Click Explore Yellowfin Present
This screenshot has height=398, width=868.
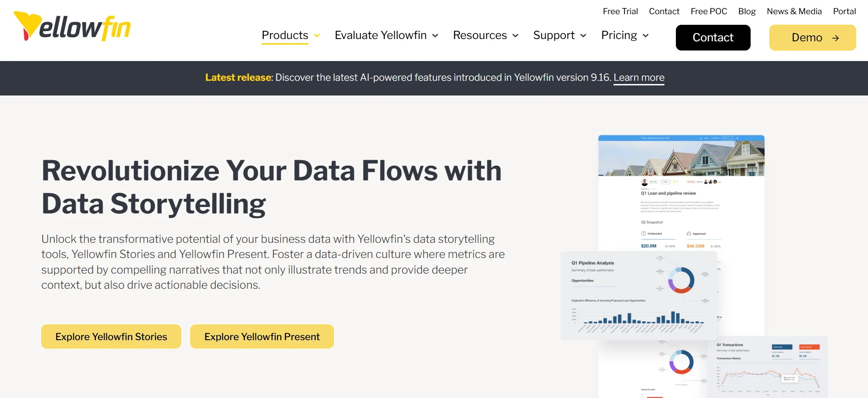[x=262, y=336]
